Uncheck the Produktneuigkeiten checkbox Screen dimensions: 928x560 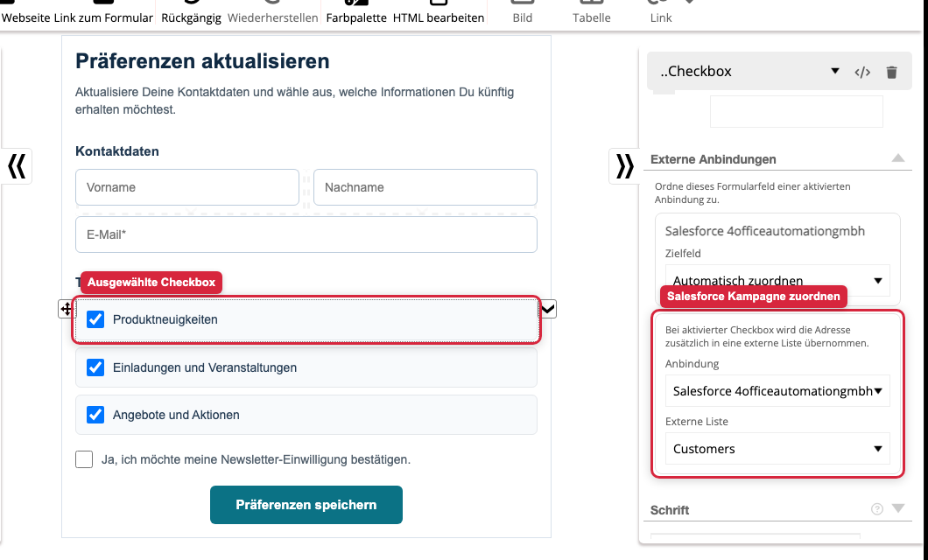click(x=95, y=319)
